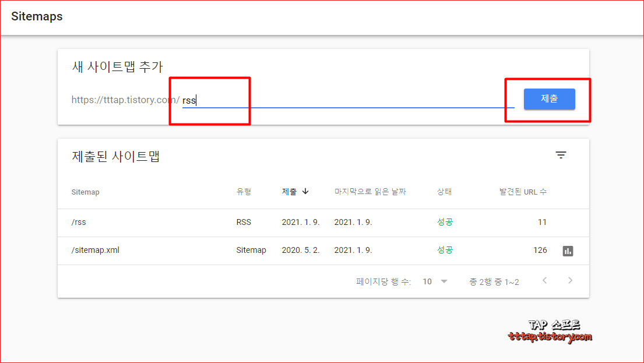644x363 pixels.
Task: Click the URL count 126
Action: pos(540,250)
